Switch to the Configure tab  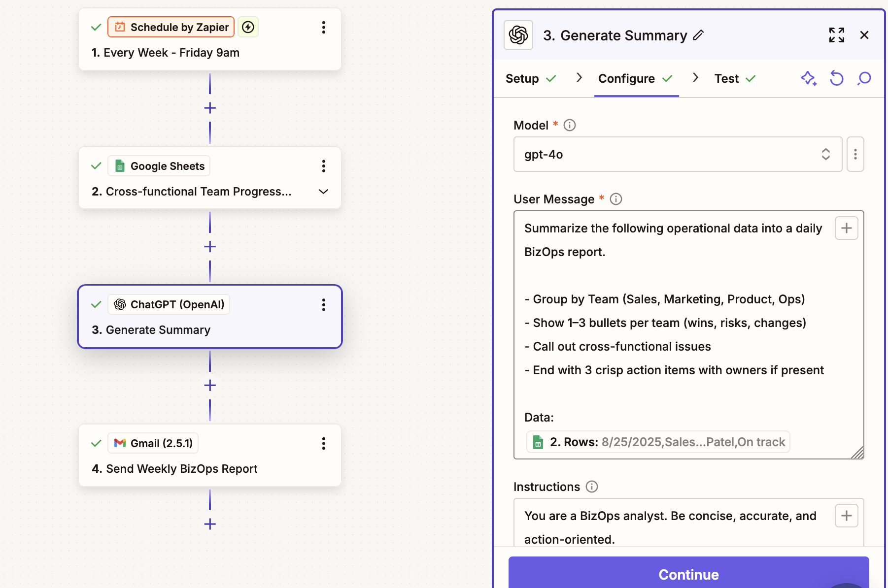pos(636,78)
